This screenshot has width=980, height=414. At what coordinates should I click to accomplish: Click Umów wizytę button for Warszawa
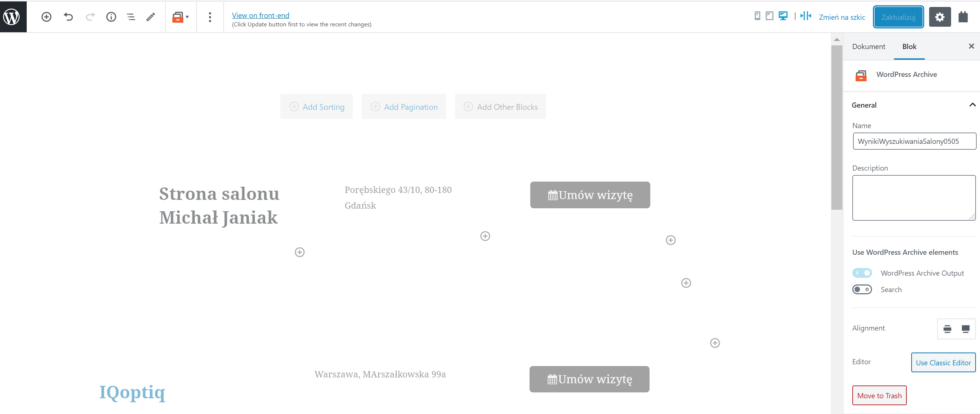589,379
